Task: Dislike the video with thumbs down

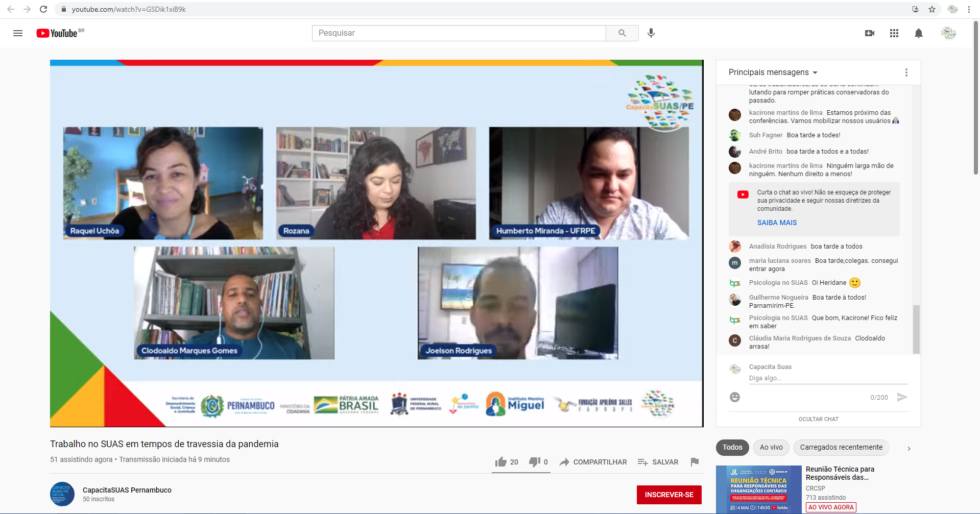Action: point(534,462)
